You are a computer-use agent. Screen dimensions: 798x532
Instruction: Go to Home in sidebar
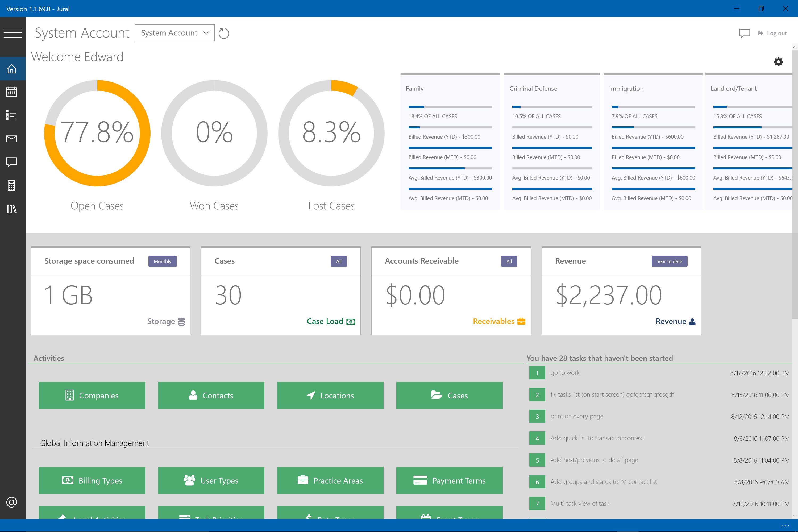point(12,69)
